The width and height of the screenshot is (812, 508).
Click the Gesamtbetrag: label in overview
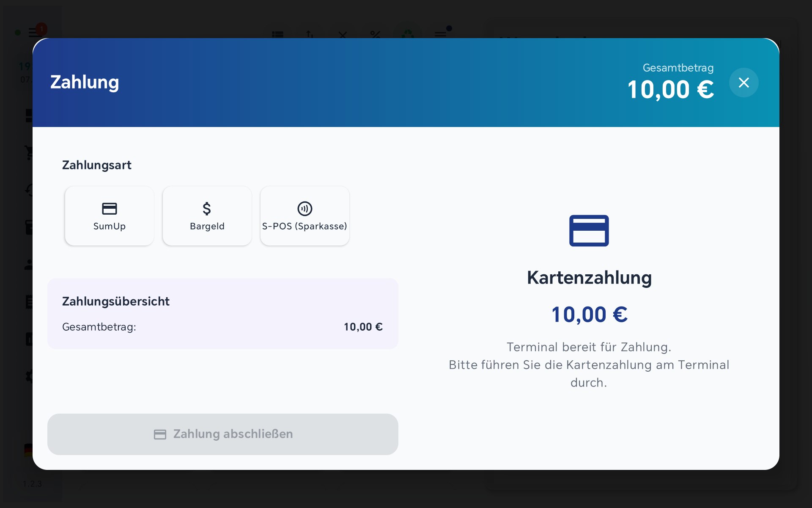coord(99,327)
